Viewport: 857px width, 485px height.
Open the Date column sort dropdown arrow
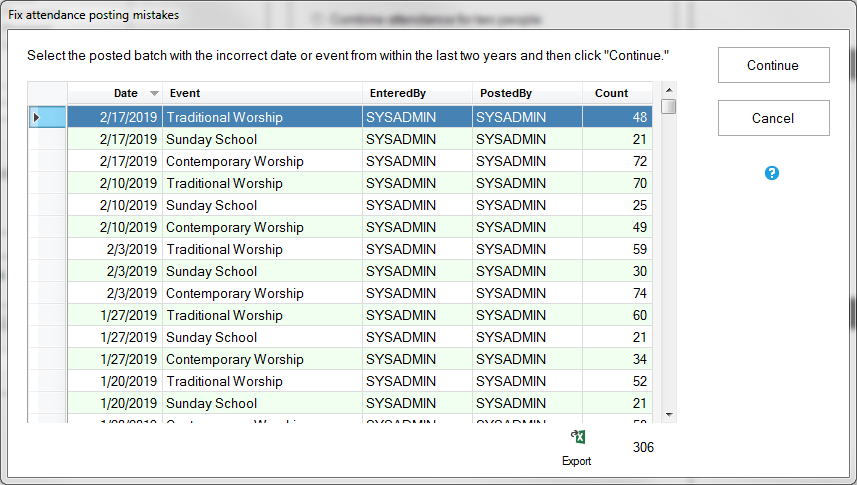[x=154, y=93]
